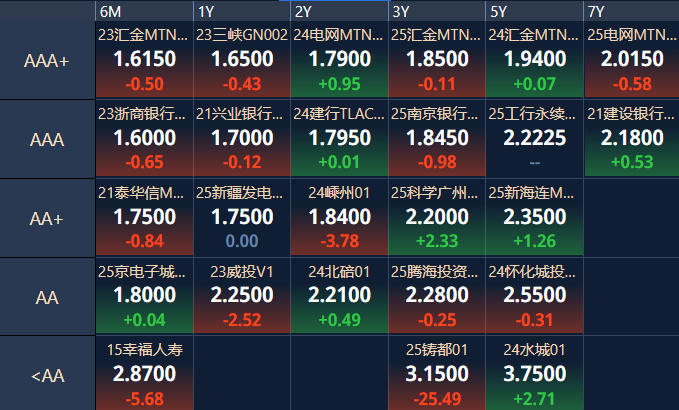Click the AA+ rating row label
679x410 pixels.
point(47,218)
